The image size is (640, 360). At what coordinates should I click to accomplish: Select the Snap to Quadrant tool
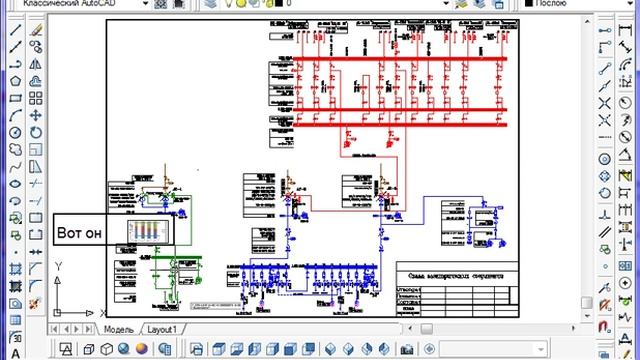coord(605,176)
